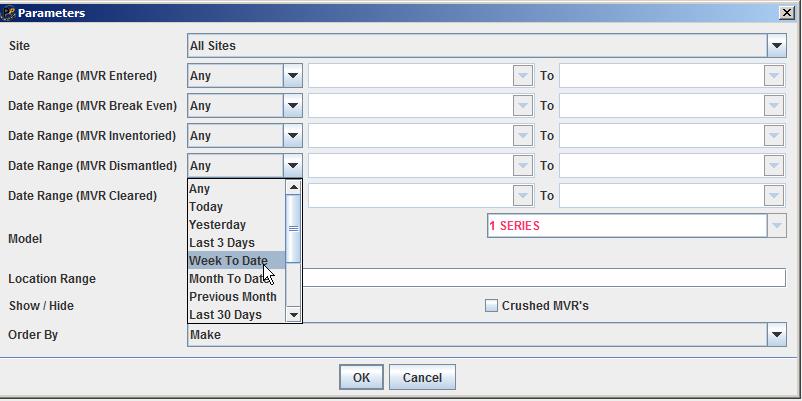Select 'Week To Date' from the dropdown list
The height and width of the screenshot is (401, 802).
click(228, 261)
